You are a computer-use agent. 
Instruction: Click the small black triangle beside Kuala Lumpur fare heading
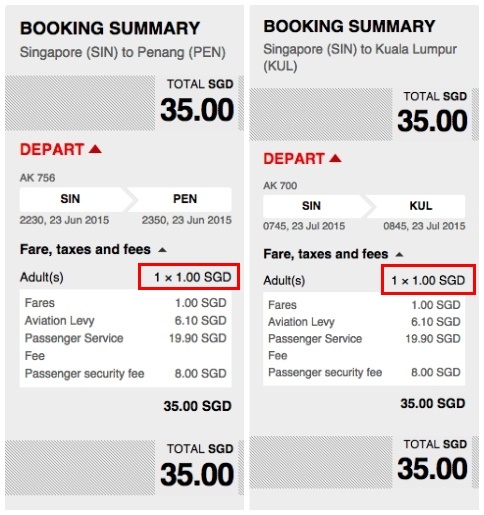399,255
